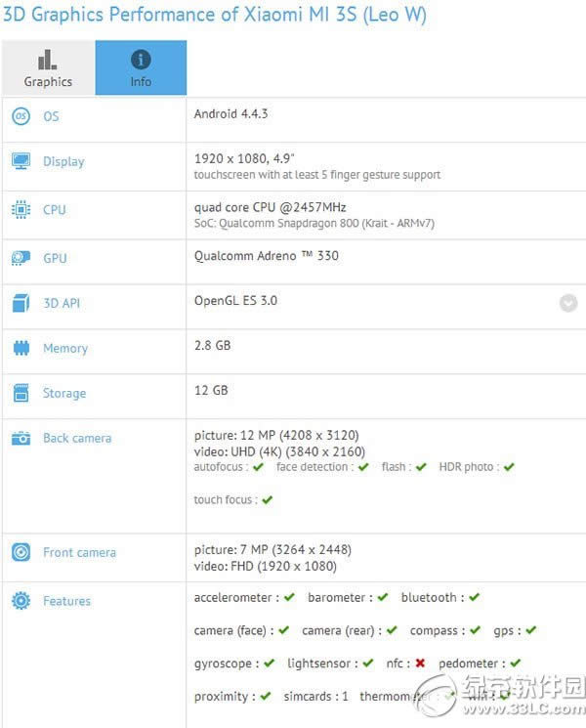Click the Display monitor icon
This screenshot has width=586, height=728.
pos(21,161)
